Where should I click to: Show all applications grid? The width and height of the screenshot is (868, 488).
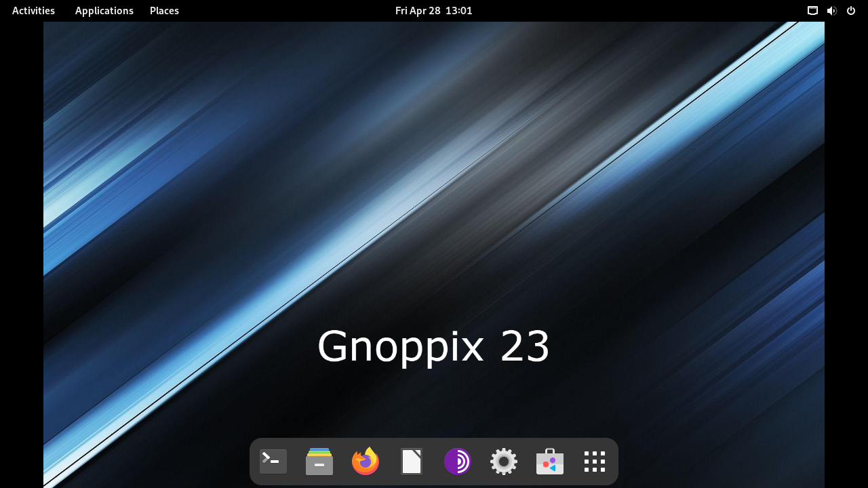click(595, 462)
